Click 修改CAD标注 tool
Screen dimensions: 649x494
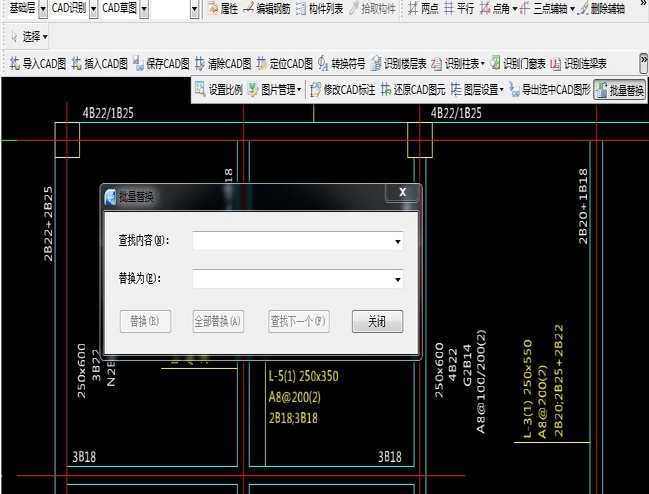[343, 89]
